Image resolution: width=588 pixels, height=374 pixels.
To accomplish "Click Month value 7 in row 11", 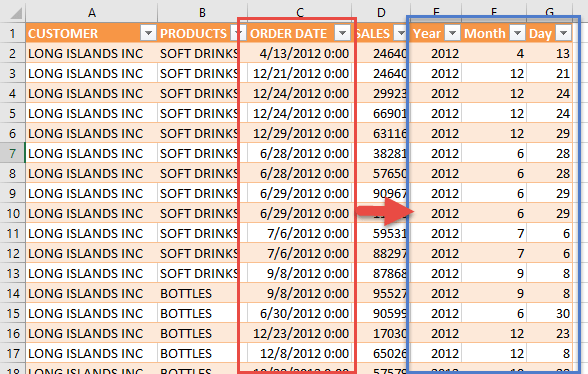I will tap(494, 233).
